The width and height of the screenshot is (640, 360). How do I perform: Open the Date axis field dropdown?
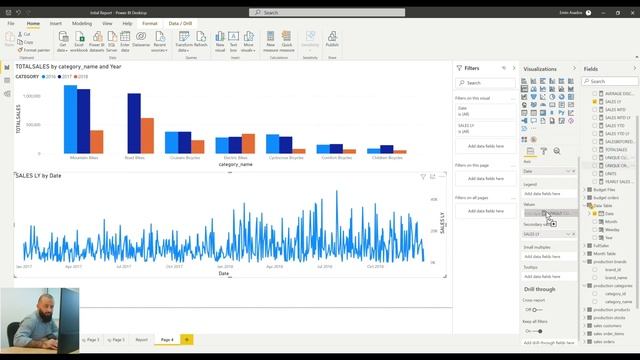pos(568,171)
